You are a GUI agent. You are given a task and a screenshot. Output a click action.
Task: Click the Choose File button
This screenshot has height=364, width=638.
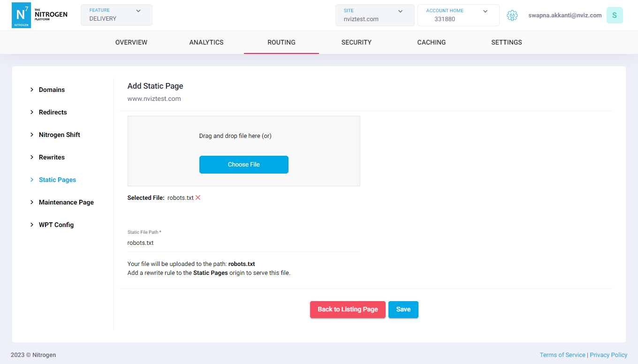(243, 165)
